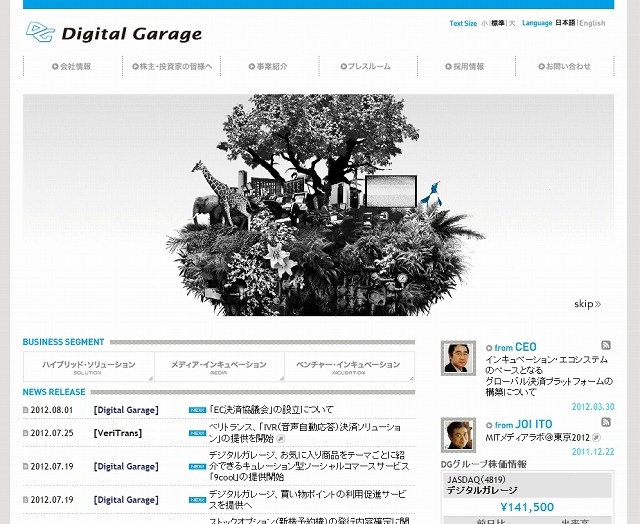Open the from CEO heading link

click(515, 347)
